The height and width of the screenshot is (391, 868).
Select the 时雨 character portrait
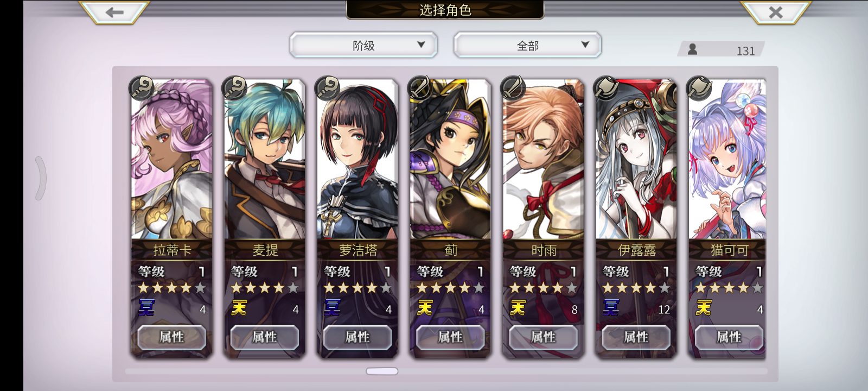tap(543, 159)
